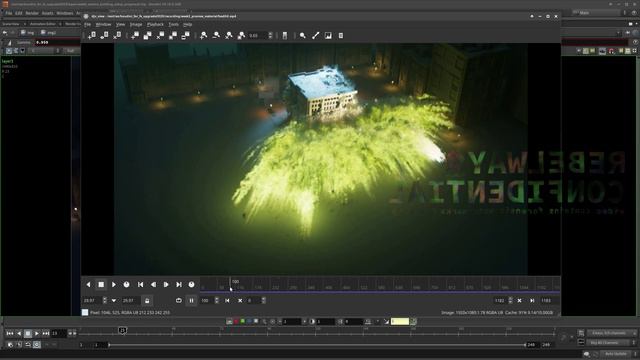Open the Playback menu in djv_view
The width and height of the screenshot is (640, 360).
pyautogui.click(x=155, y=24)
